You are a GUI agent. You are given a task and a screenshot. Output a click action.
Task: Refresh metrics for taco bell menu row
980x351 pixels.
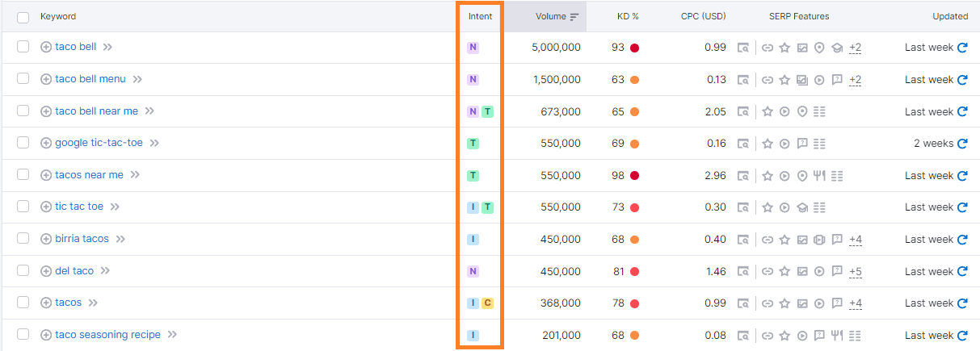pyautogui.click(x=962, y=80)
